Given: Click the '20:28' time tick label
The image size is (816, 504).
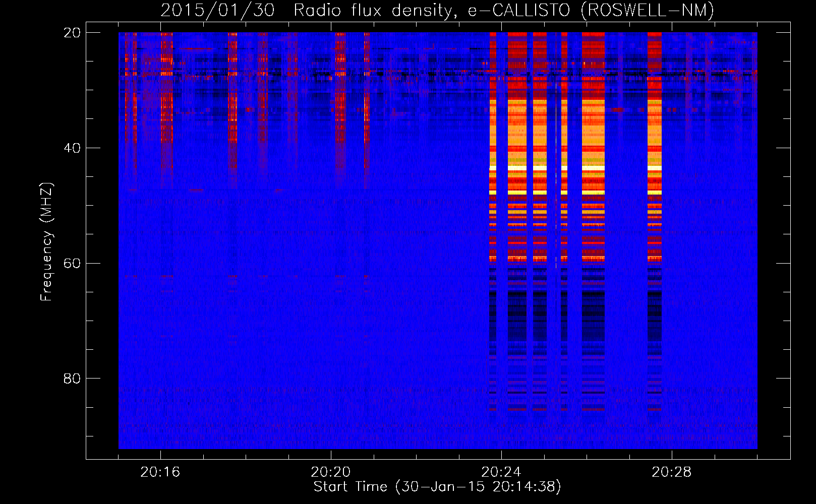Looking at the screenshot, I should (672, 472).
